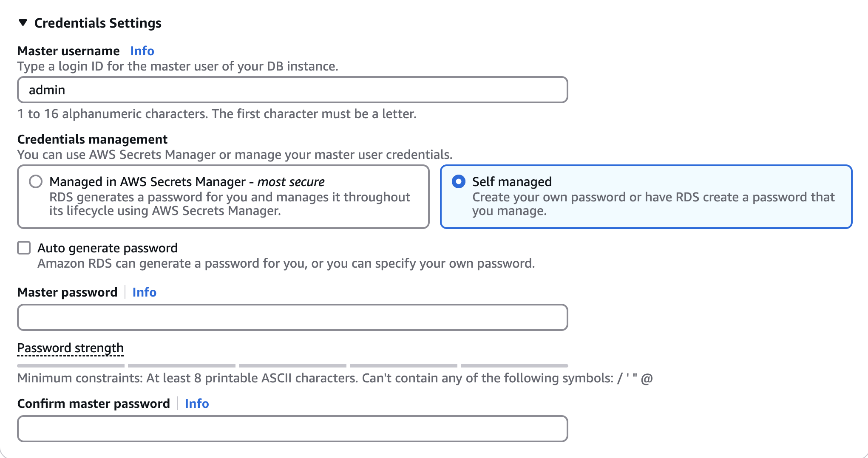Screen dimensions: 868x458
Task: Click the Credentials Settings heading text
Action: (98, 23)
